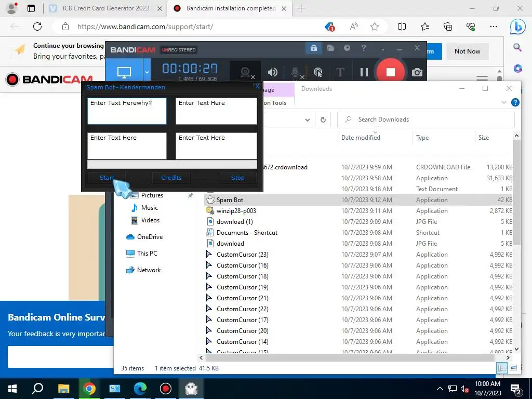Open Bandicam from the taskbar

click(166, 389)
